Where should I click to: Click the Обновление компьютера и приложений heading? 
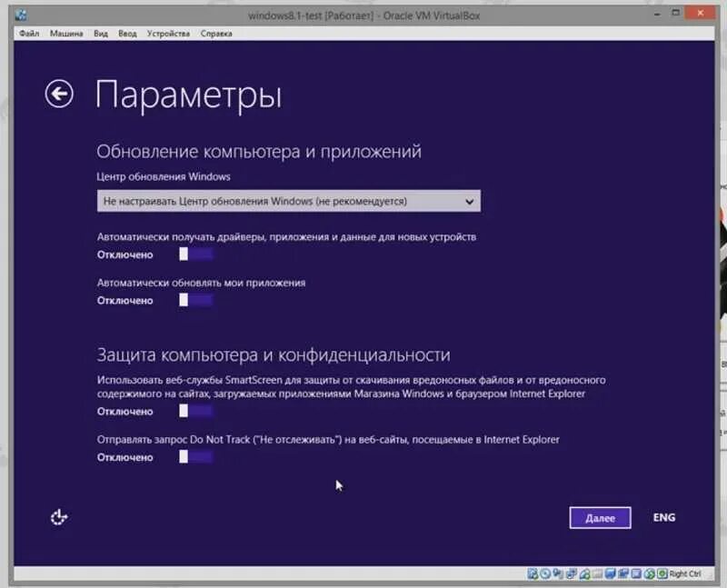coord(259,152)
